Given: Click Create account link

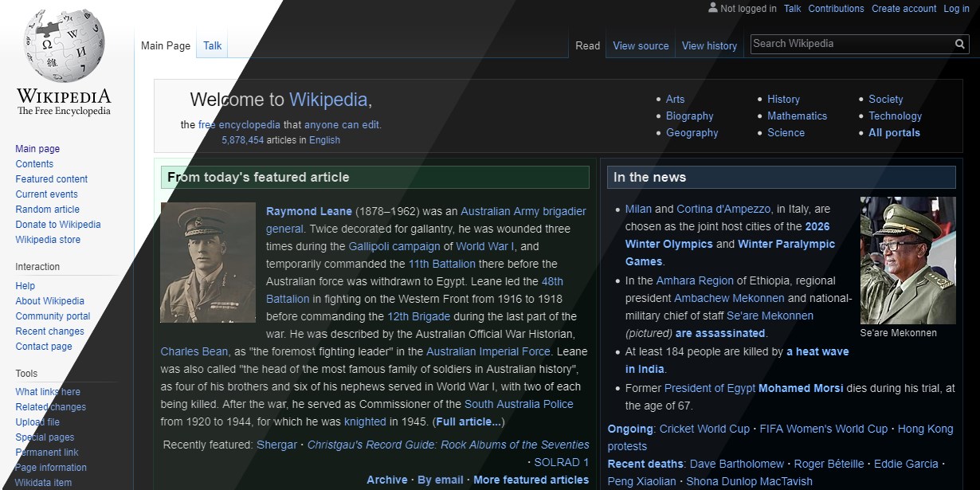Looking at the screenshot, I should click(904, 9).
